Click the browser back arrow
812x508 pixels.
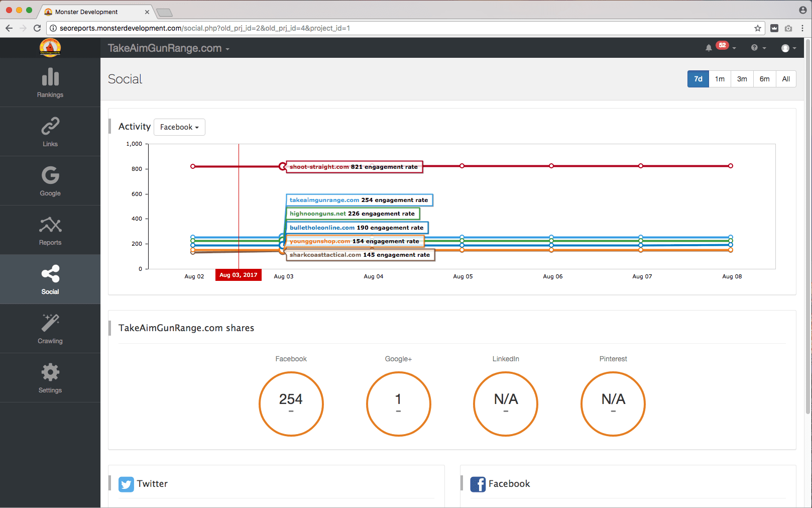[9, 28]
